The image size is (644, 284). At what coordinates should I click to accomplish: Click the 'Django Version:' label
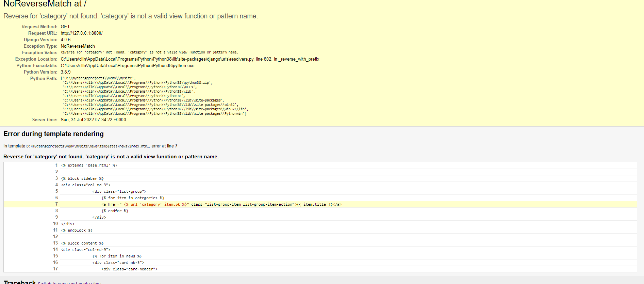(x=40, y=40)
